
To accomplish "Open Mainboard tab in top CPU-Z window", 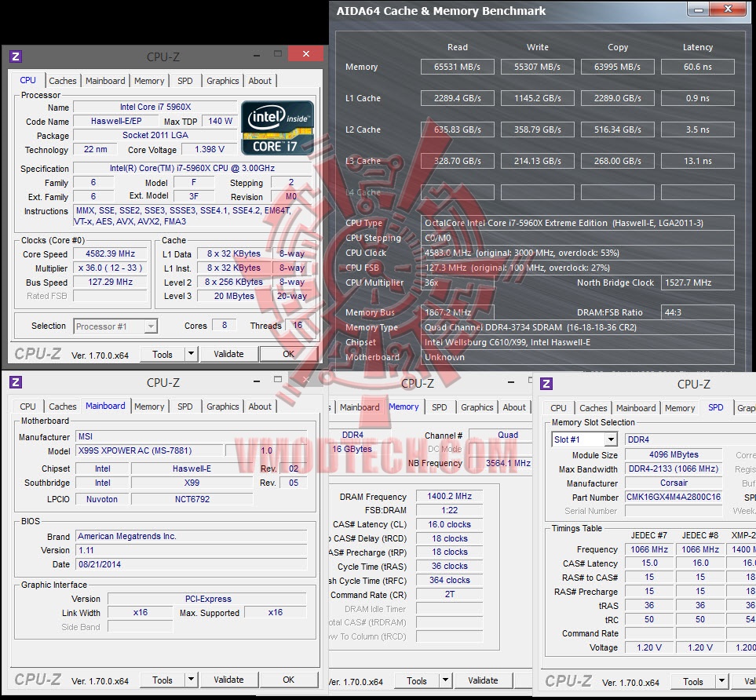I will click(x=105, y=81).
